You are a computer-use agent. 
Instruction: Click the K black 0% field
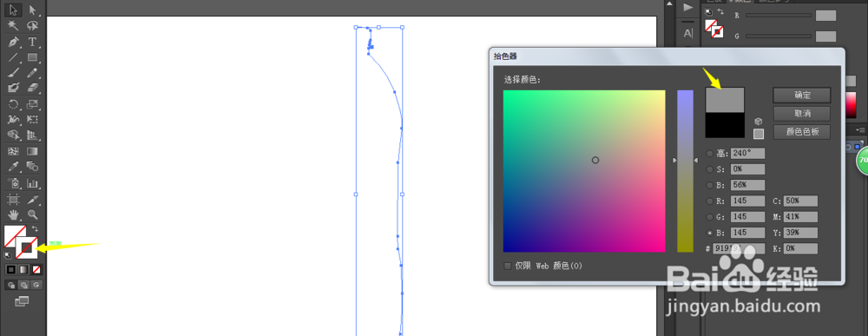[800, 249]
